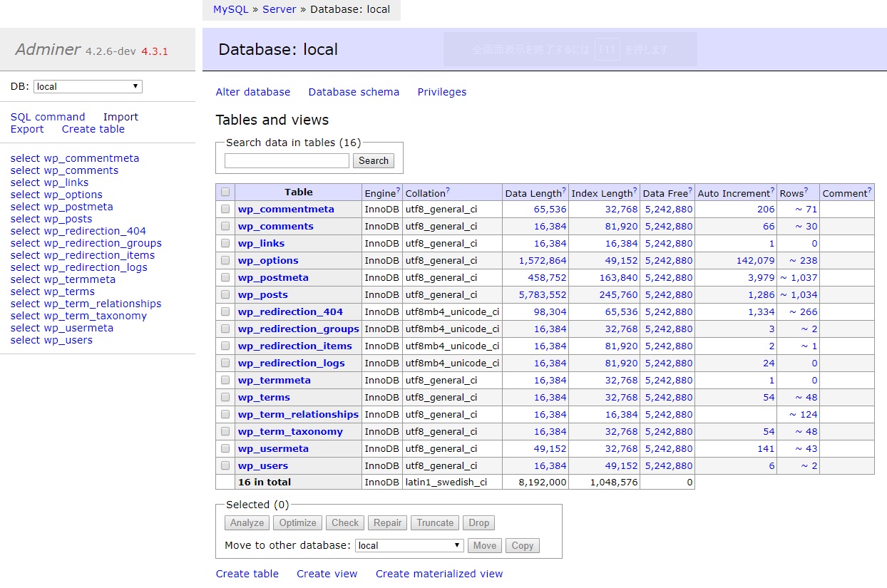Focus the Search data in tables field
Screen dimensions: 887x588
point(287,160)
